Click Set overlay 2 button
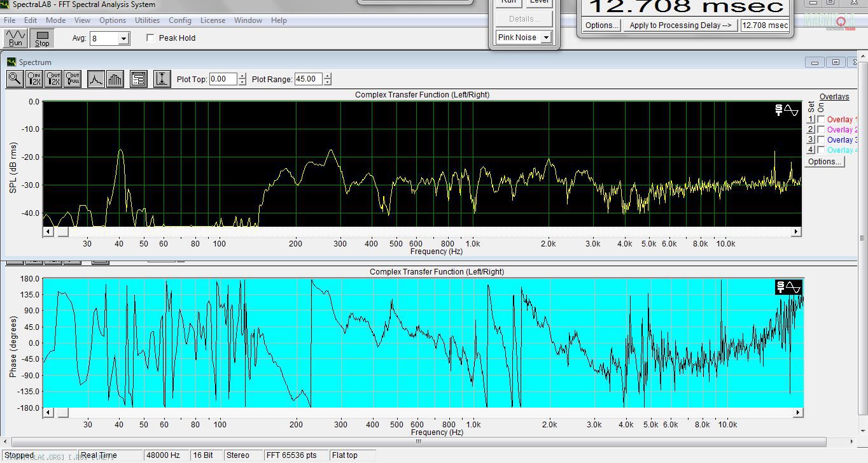The width and height of the screenshot is (868, 463). [811, 129]
